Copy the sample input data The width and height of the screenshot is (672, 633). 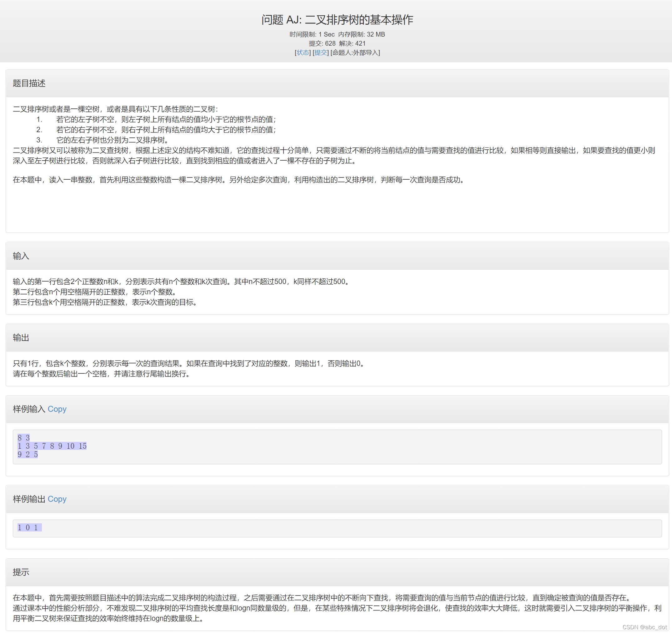57,409
